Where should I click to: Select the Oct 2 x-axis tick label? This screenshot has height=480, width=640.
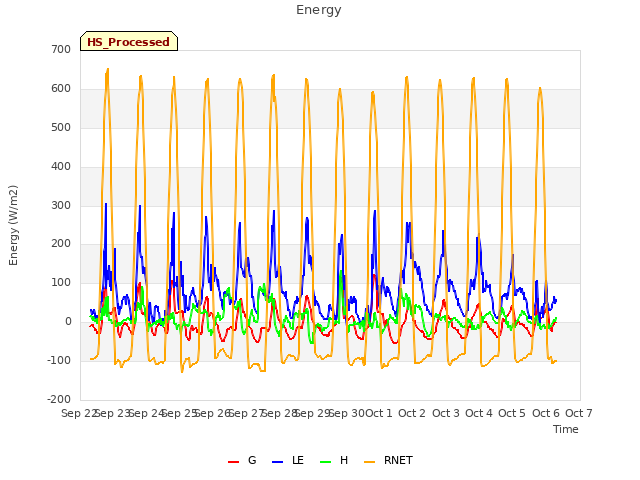pyautogui.click(x=412, y=413)
